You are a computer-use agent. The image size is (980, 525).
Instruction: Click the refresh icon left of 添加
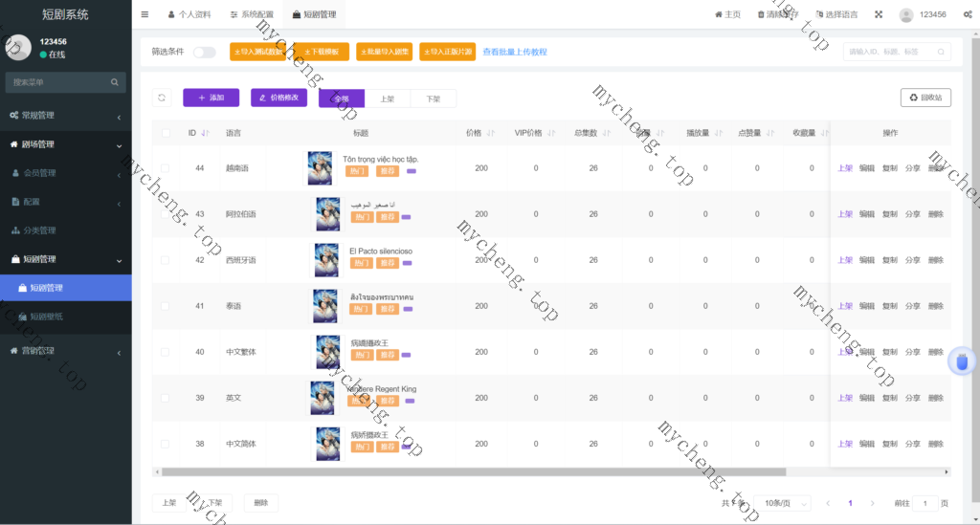pyautogui.click(x=162, y=98)
